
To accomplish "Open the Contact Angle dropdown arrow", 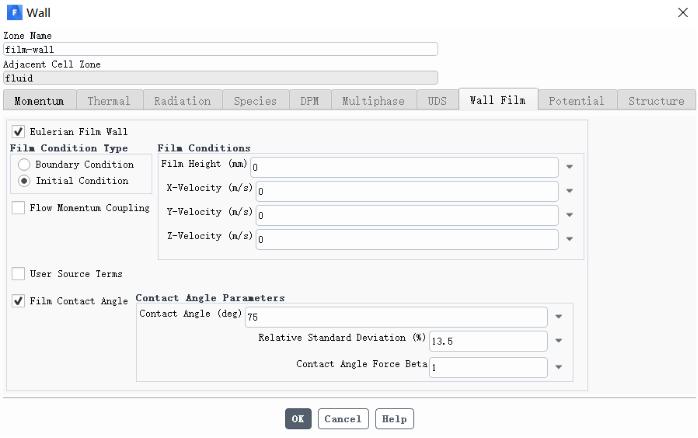I will 559,317.
